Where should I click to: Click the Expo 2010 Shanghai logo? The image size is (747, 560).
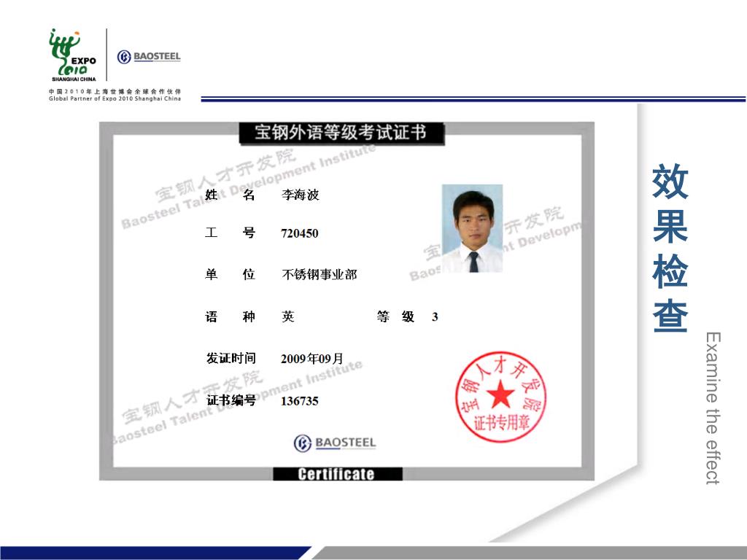(73, 55)
